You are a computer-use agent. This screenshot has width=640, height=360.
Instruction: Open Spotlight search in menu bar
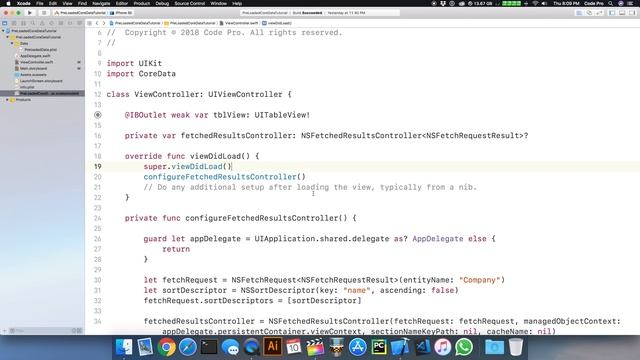tap(611, 3)
